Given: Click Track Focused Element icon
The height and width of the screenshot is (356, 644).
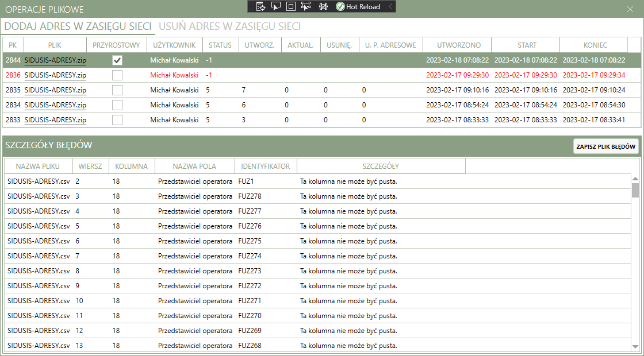Looking at the screenshot, I should [x=305, y=6].
